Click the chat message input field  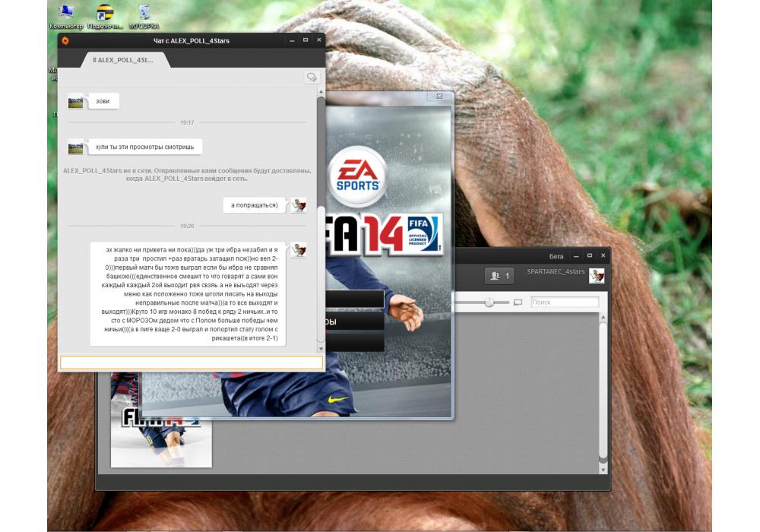tap(191, 363)
